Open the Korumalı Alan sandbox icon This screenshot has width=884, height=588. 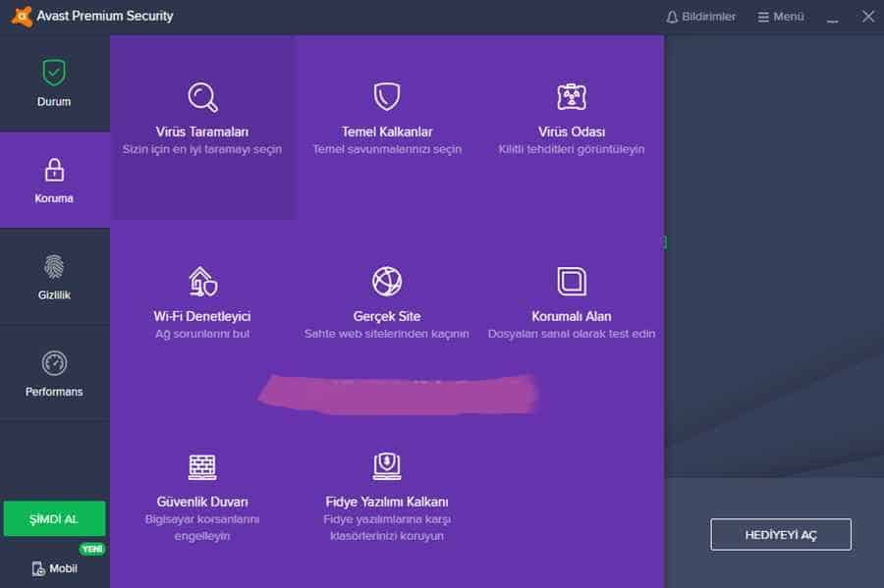pos(571,282)
